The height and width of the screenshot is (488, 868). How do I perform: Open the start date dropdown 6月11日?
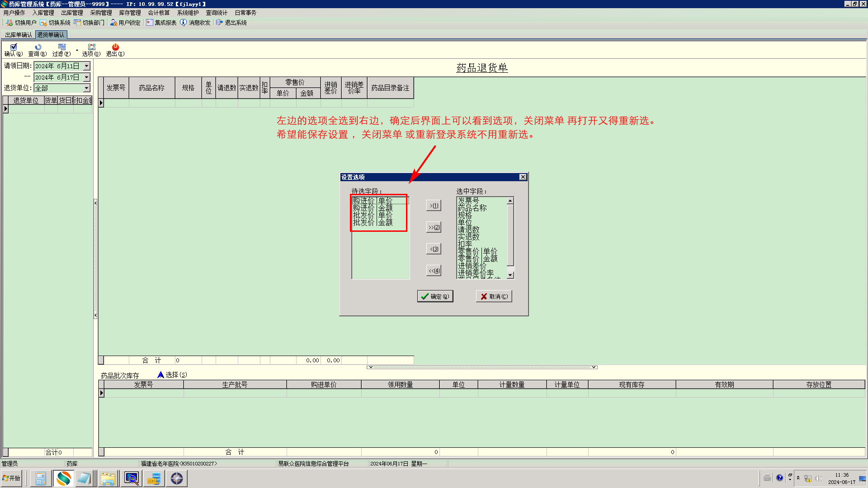click(87, 66)
